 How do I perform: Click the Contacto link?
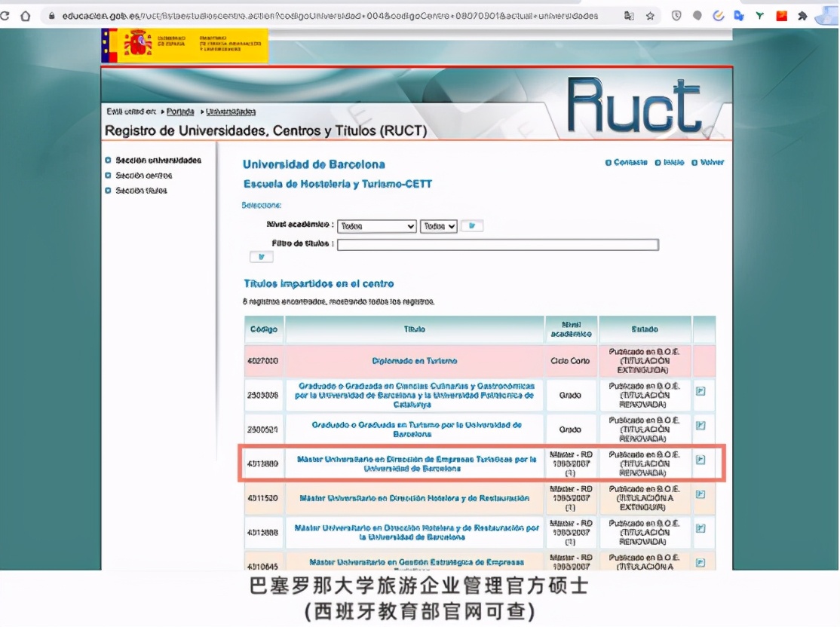coord(630,162)
